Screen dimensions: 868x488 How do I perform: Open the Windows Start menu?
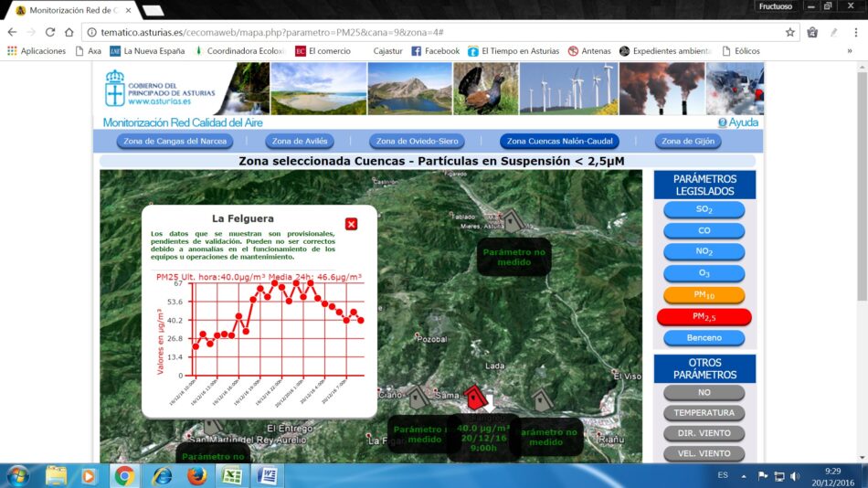[x=17, y=476]
